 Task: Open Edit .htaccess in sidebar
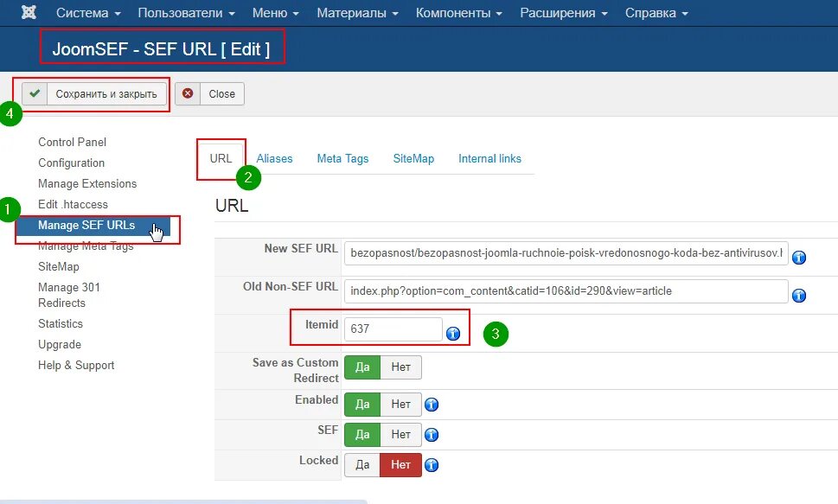pos(73,205)
